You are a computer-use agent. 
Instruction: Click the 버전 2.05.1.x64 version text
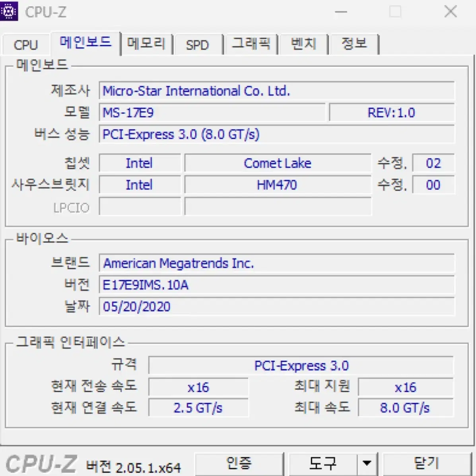click(x=134, y=467)
